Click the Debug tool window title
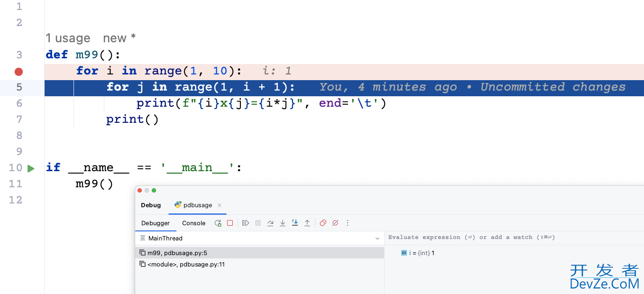The height and width of the screenshot is (294, 644). click(x=151, y=205)
